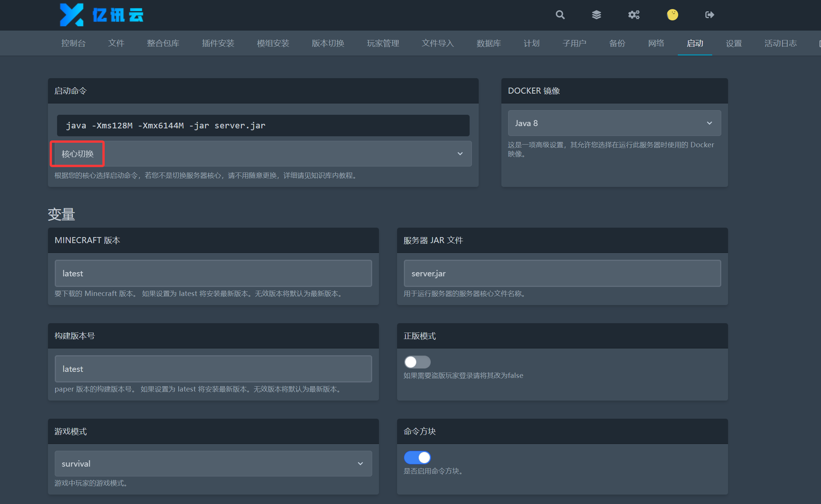
Task: Select the 启动 tab
Action: (x=695, y=43)
